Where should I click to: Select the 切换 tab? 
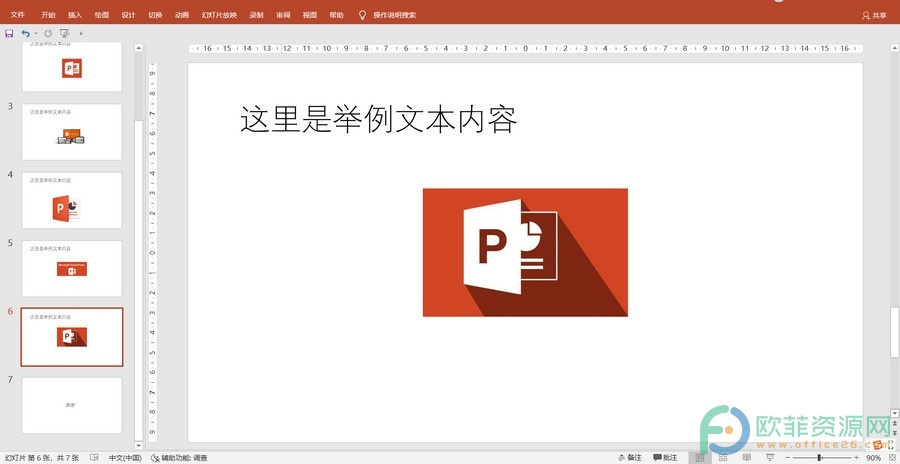point(155,16)
